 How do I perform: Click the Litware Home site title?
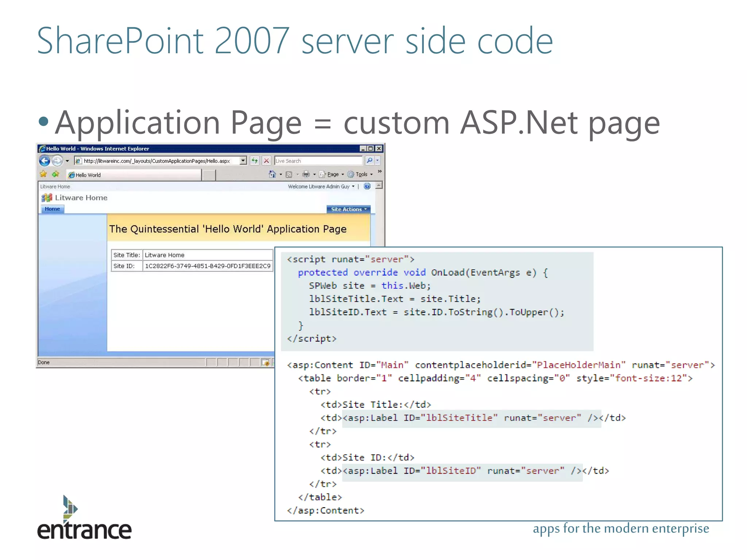pyautogui.click(x=81, y=198)
